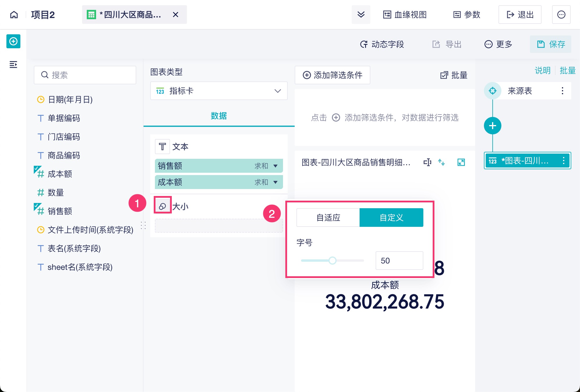Click the green plus node in the flow diagram
Viewport: 580px width, 392px height.
coord(493,126)
